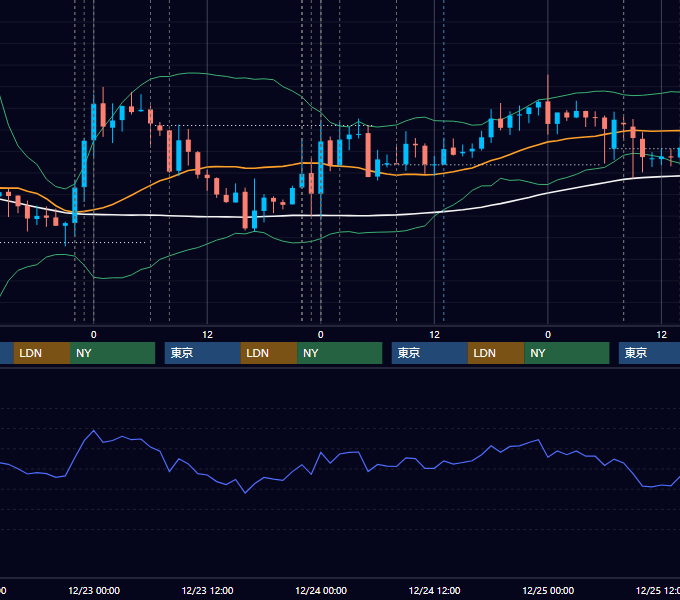
Task: Click the 東京 session block around 12/24 12:00
Action: point(430,353)
